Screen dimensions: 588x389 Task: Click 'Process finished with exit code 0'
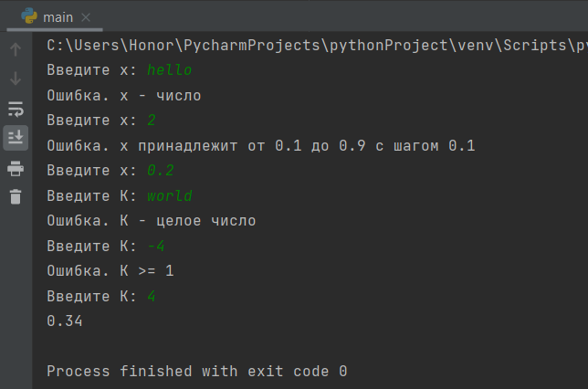(197, 372)
